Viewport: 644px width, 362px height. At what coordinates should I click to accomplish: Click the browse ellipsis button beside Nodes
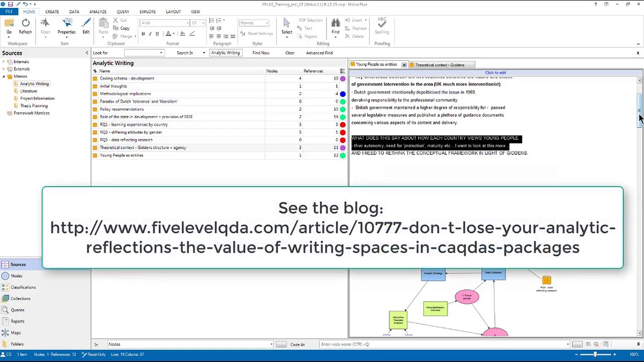click(x=281, y=344)
